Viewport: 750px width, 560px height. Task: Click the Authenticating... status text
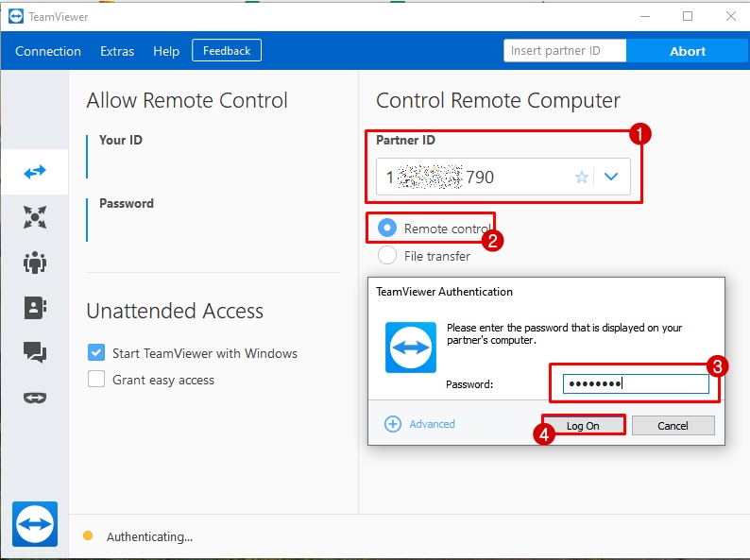[x=149, y=536]
